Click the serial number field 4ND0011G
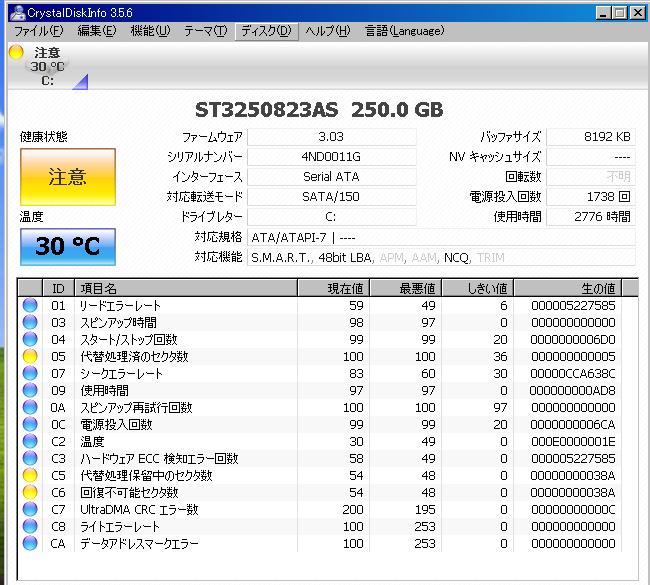The width and height of the screenshot is (650, 585). pos(332,157)
